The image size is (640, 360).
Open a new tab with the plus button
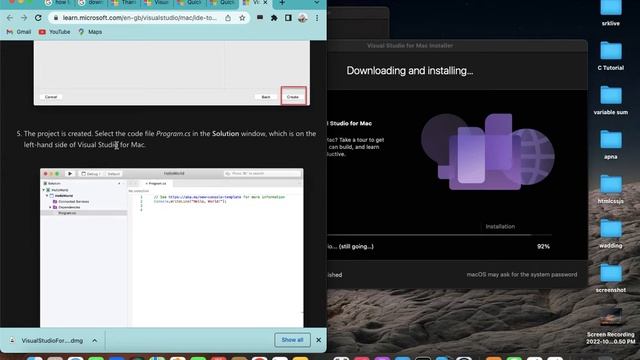point(282,3)
